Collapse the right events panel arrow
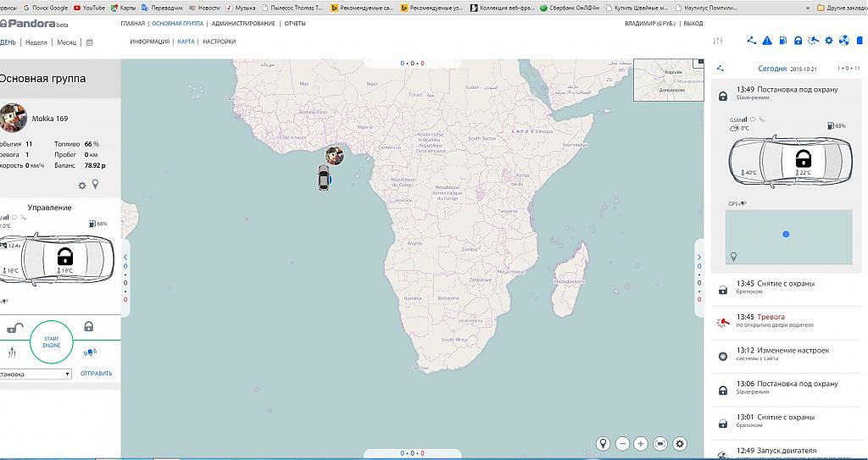The image size is (868, 460). pyautogui.click(x=699, y=257)
